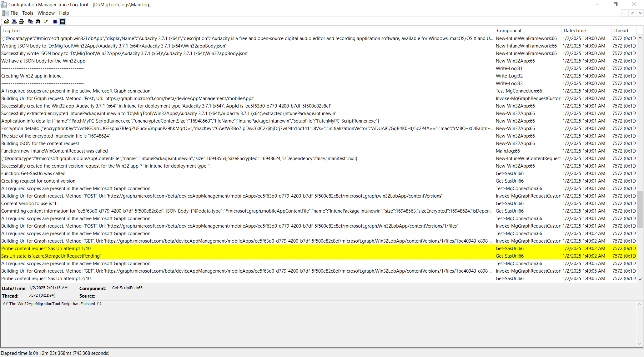Open the Tools menu
The width and height of the screenshot is (644, 357).
28,13
